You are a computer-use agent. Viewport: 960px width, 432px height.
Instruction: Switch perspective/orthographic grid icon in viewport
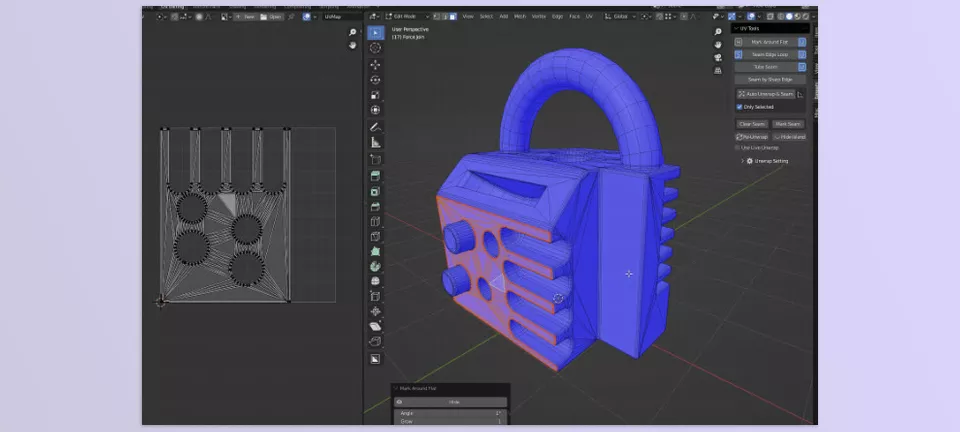718,70
